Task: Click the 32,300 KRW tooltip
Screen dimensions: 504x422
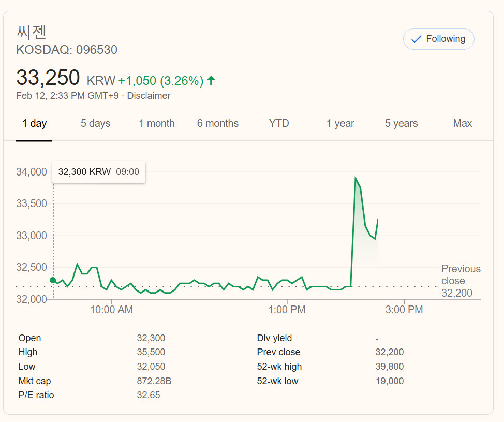Action: click(x=99, y=172)
